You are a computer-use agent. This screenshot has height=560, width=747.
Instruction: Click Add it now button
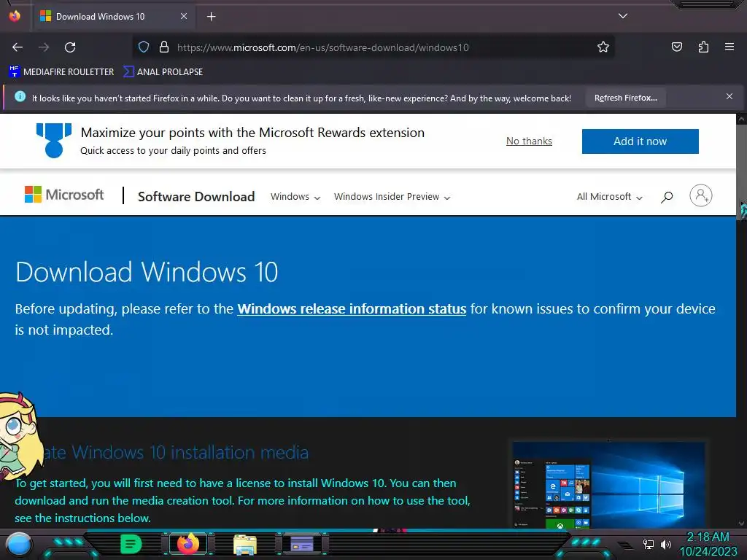coord(640,141)
